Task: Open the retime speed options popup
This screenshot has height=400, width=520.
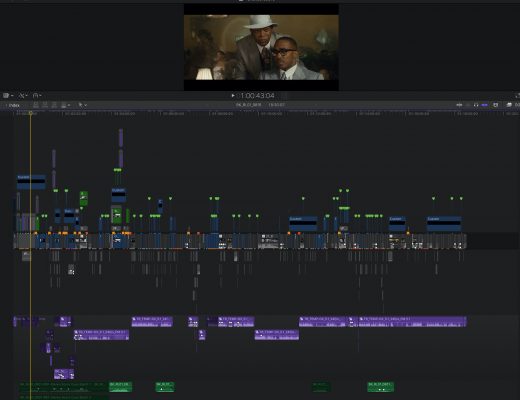Action: click(37, 96)
